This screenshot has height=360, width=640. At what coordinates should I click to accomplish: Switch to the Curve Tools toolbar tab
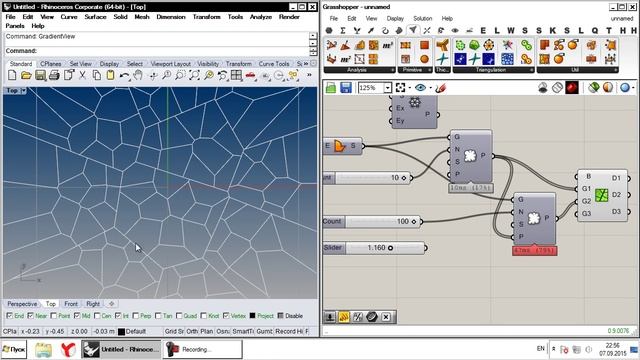click(274, 64)
